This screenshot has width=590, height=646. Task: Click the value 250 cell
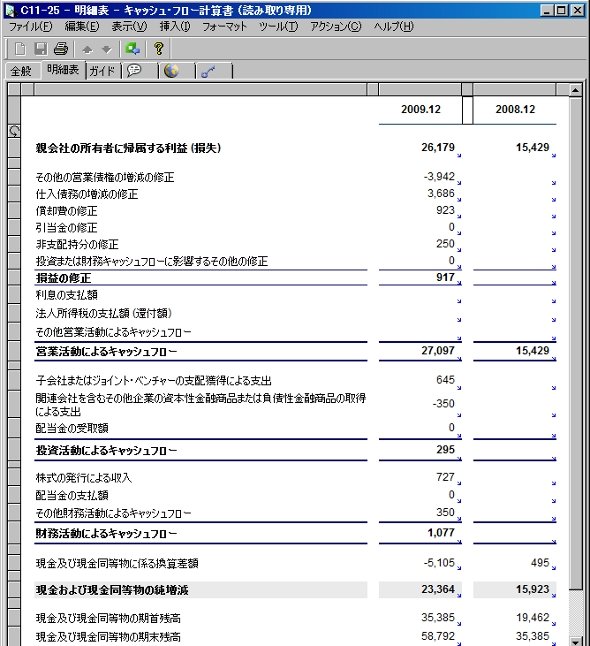tap(445, 243)
